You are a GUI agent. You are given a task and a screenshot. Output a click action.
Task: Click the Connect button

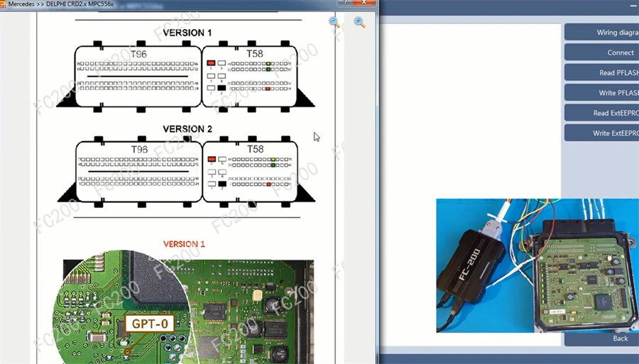[601, 52]
